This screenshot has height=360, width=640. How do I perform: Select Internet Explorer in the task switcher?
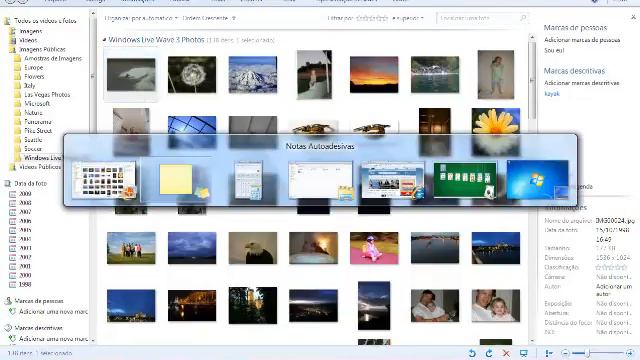[x=393, y=180]
